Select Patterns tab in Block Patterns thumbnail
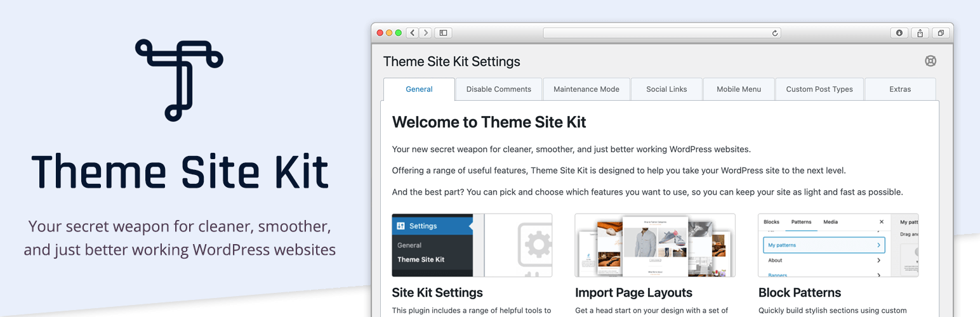This screenshot has height=317, width=980. pyautogui.click(x=801, y=222)
